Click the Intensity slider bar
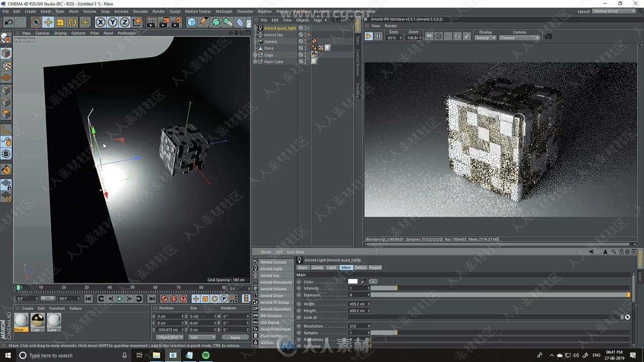Screen dimensions: 644x362 [500, 288]
